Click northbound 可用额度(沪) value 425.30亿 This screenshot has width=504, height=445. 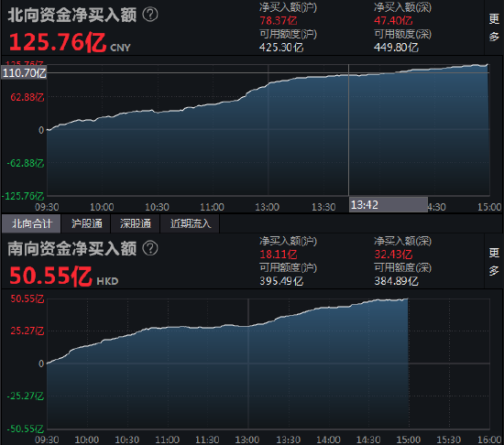coord(281,48)
